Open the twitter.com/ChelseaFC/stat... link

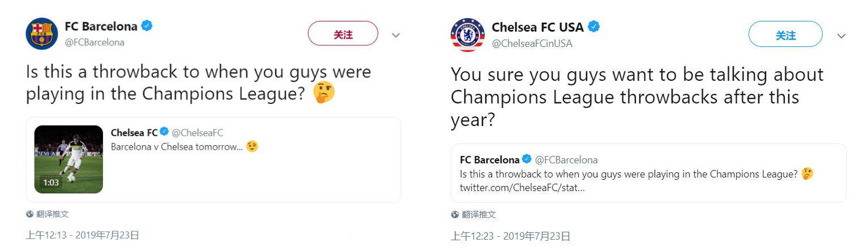522,187
